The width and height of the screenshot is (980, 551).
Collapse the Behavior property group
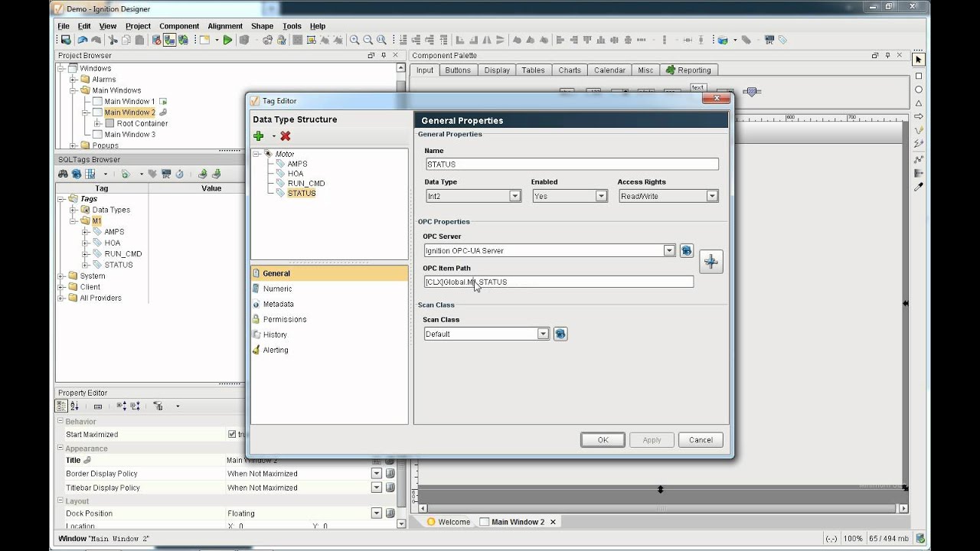60,422
